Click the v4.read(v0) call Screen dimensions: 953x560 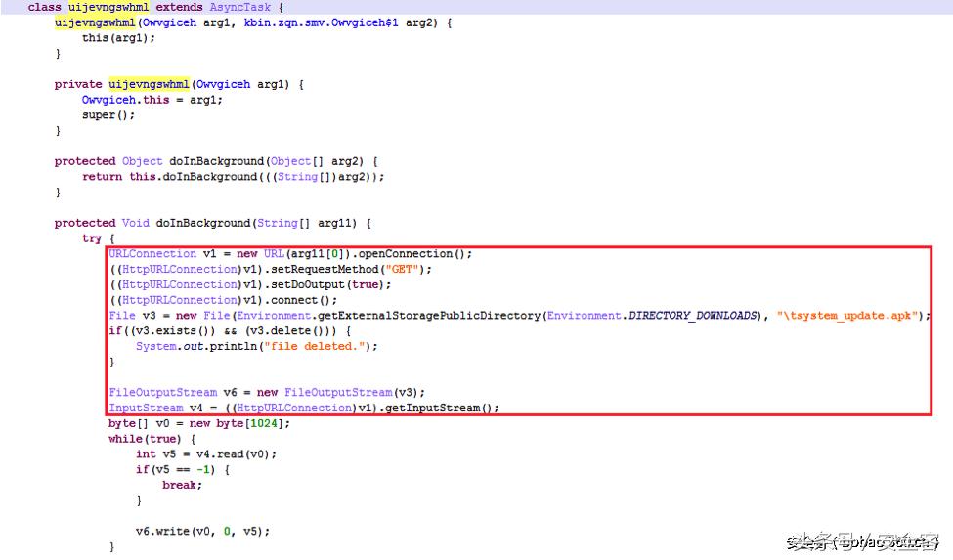coord(233,454)
